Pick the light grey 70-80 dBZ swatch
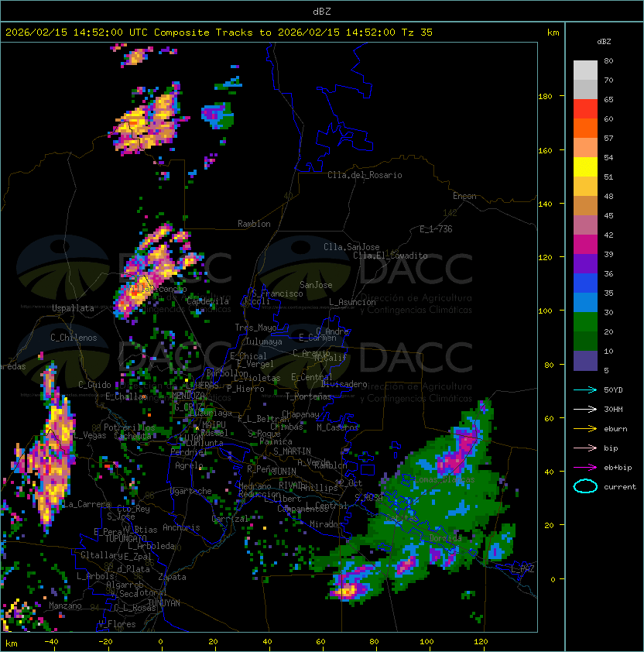Image resolution: width=644 pixels, height=652 pixels. 585,70
